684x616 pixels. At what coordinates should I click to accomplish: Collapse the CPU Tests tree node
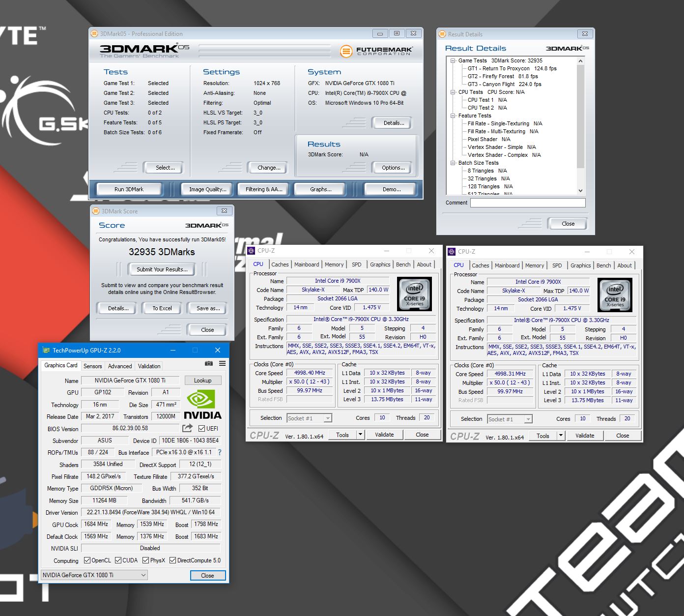pos(453,92)
